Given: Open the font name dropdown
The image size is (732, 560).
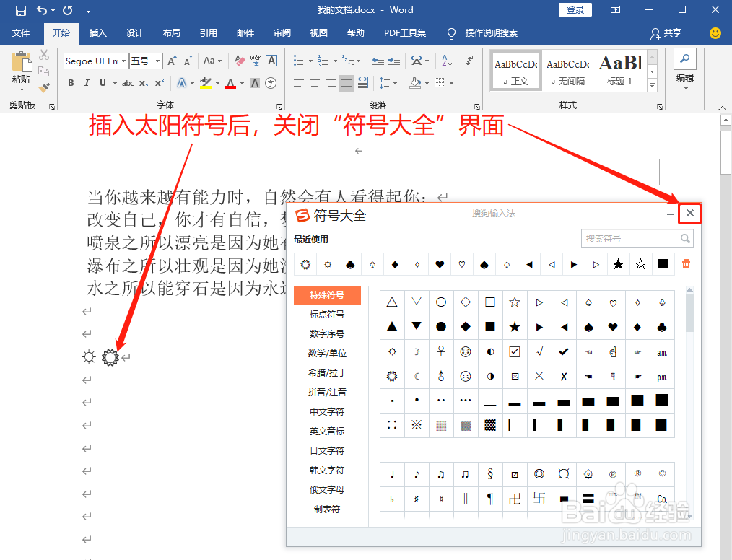Looking at the screenshot, I should pyautogui.click(x=123, y=61).
